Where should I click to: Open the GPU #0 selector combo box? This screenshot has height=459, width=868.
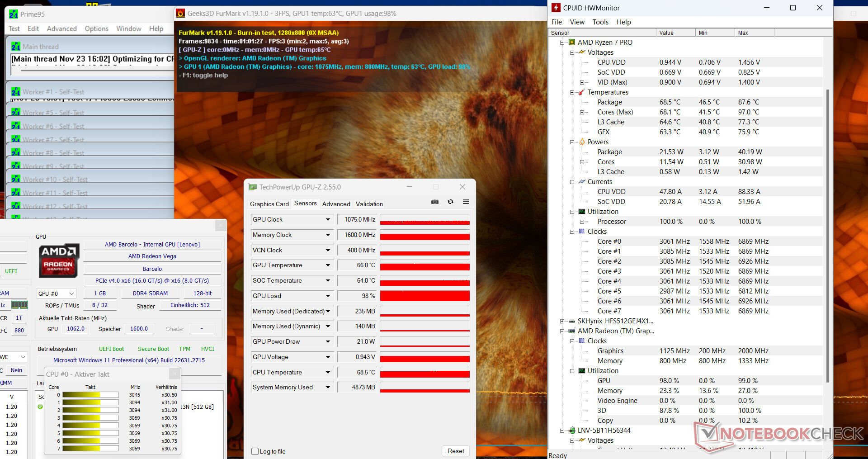point(57,293)
